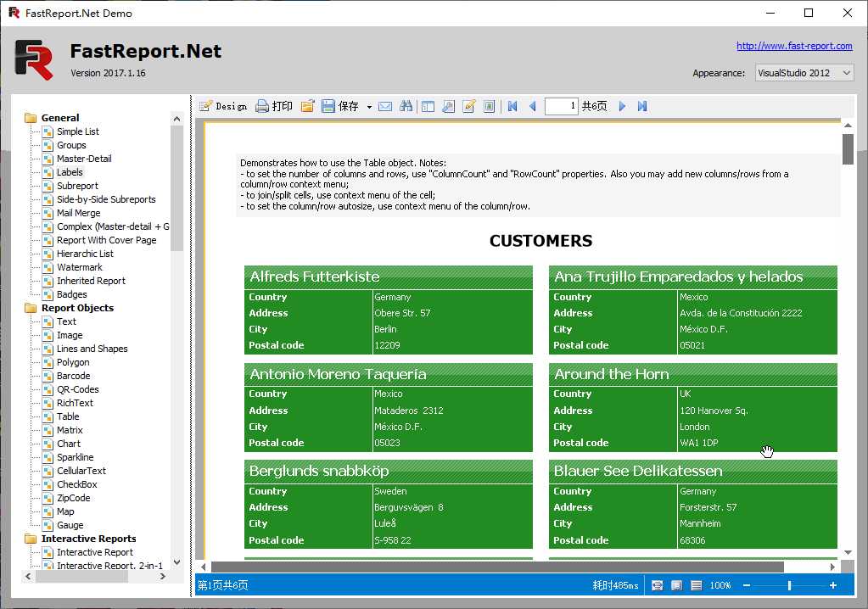Open the CheckBox demo
Viewport: 868px width, 609px height.
click(77, 484)
